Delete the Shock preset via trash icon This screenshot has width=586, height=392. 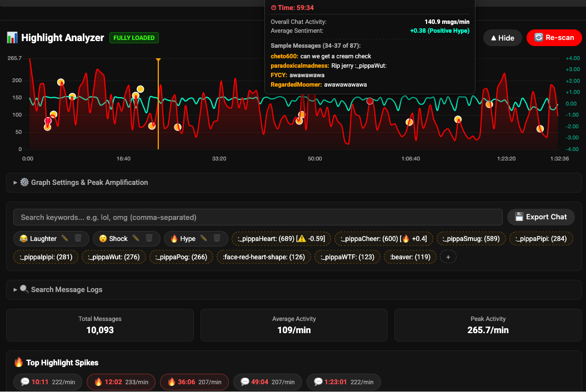click(x=149, y=238)
